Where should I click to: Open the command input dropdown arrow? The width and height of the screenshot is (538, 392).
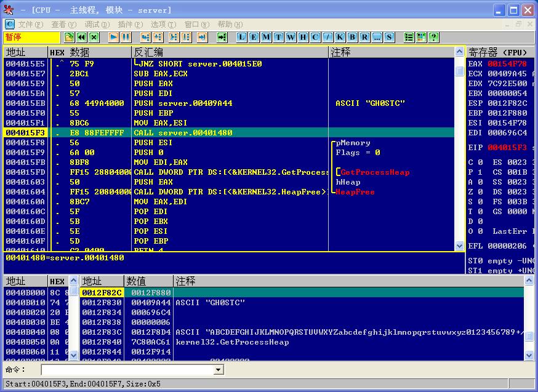pos(217,370)
